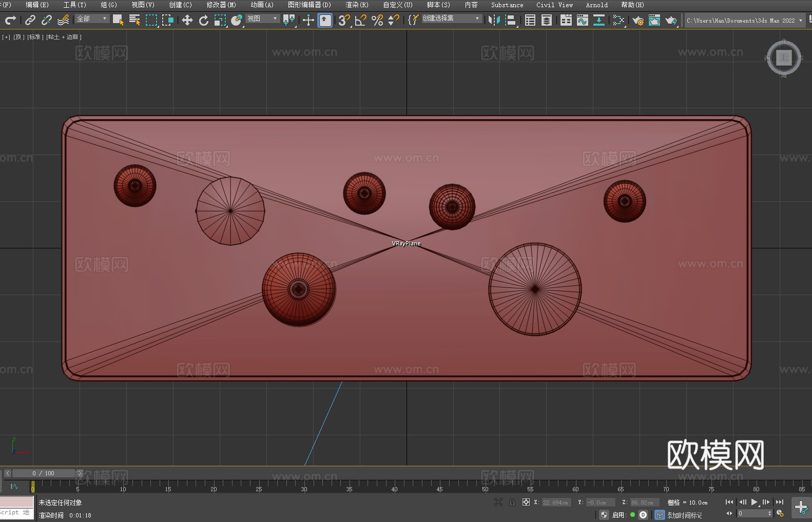Click the Edit Named Selection Sets icon
The width and height of the screenshot is (812, 522).
click(x=413, y=20)
